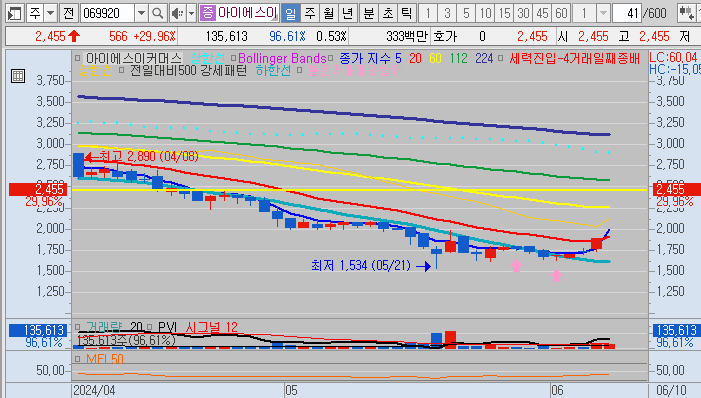Click the red up-arrow price indicator

74,36
